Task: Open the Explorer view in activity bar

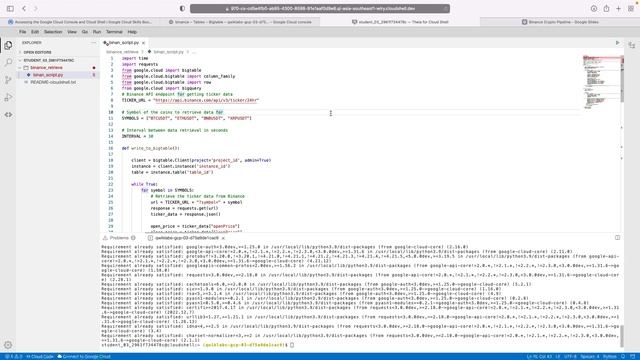Action: coord(8,45)
